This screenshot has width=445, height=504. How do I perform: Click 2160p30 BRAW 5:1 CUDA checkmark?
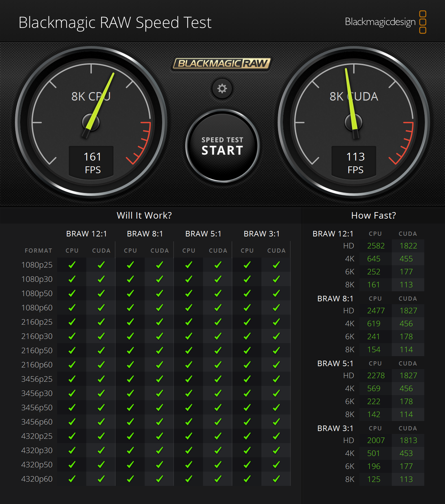click(218, 336)
